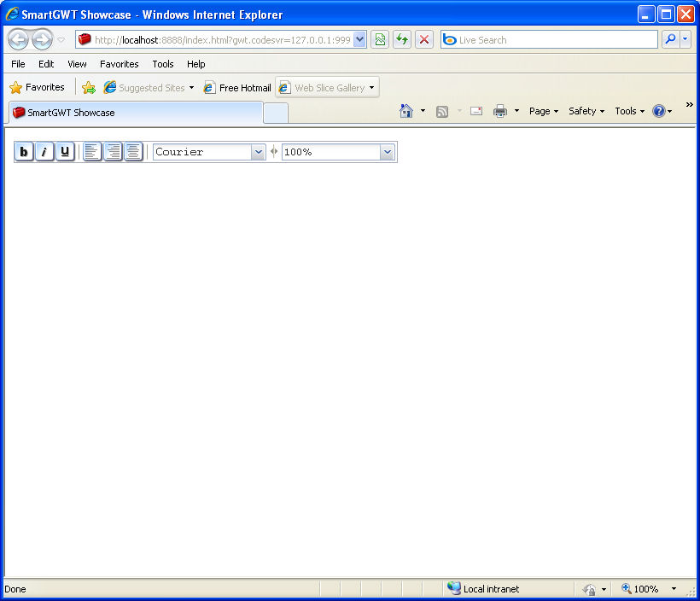Viewport: 700px width, 601px height.
Task: Click the RSS feeds icon
Action: coord(442,111)
